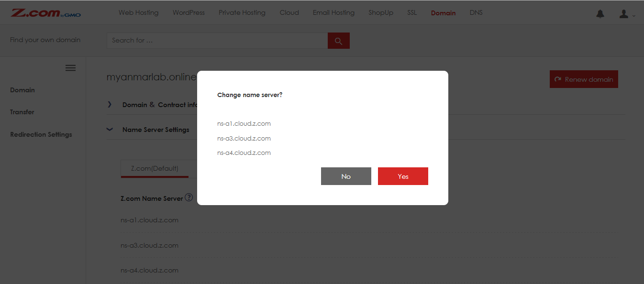Expand the Domain & Contract info section
The width and height of the screenshot is (644, 284).
pyautogui.click(x=152, y=105)
